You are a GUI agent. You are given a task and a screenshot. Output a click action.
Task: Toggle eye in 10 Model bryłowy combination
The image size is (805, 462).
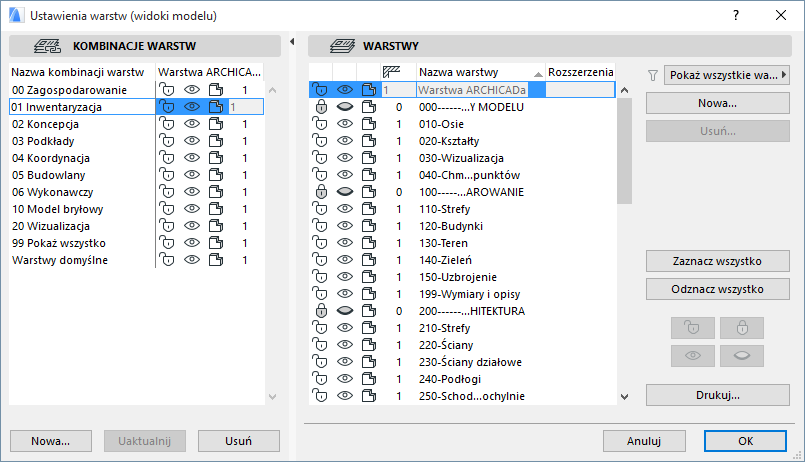coord(191,208)
